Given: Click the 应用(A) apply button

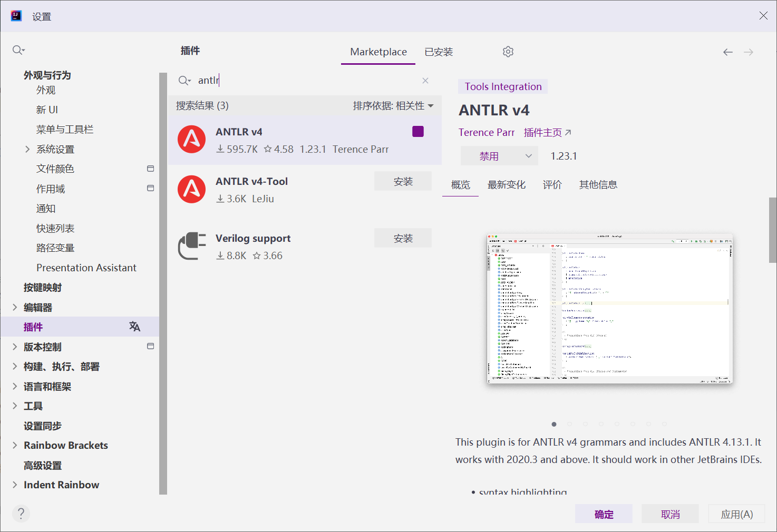Looking at the screenshot, I should click(x=737, y=514).
